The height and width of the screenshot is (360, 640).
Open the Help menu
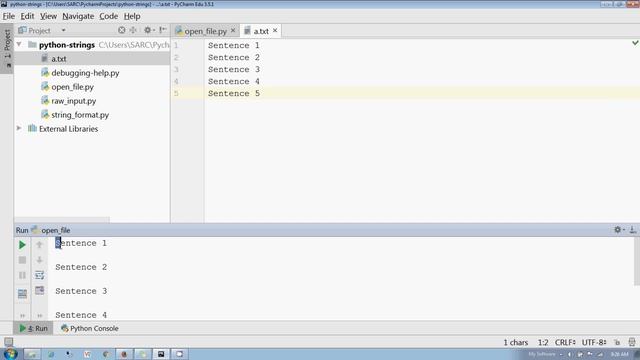tap(132, 16)
